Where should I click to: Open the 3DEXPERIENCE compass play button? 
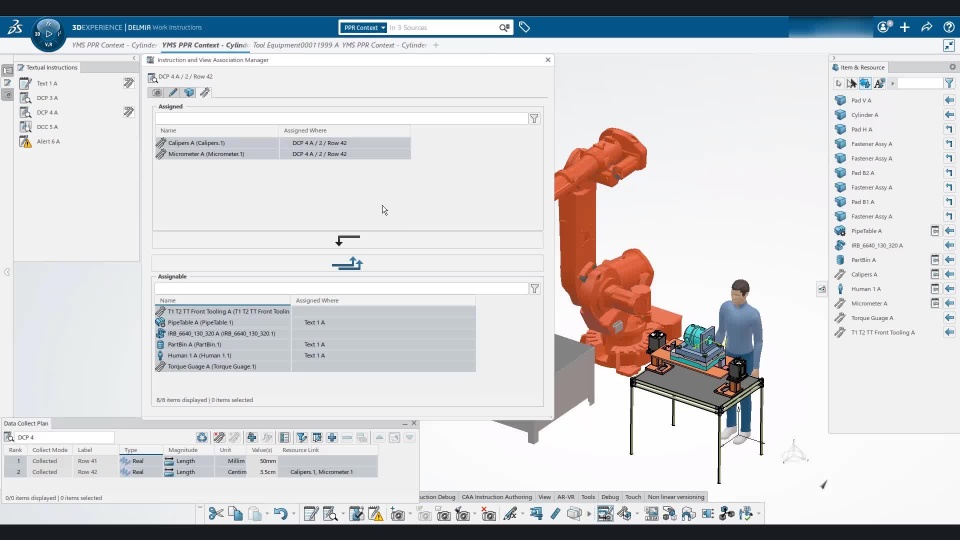pyautogui.click(x=48, y=34)
